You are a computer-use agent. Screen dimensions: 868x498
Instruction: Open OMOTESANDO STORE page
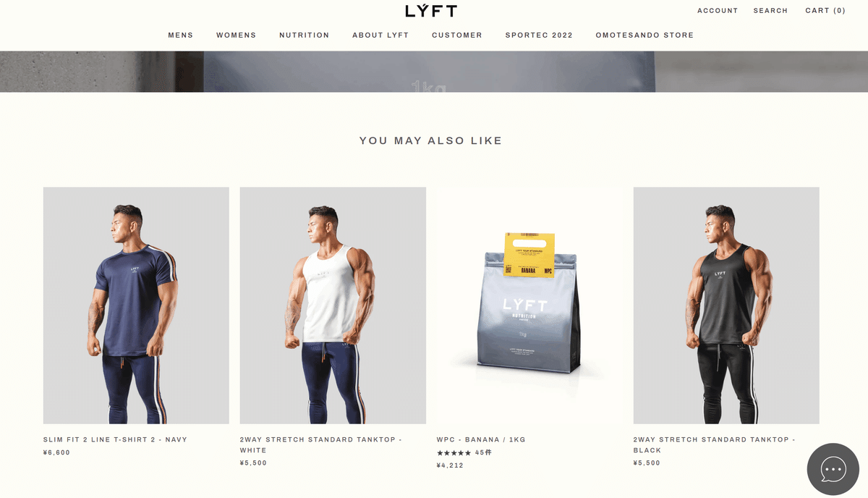(644, 35)
